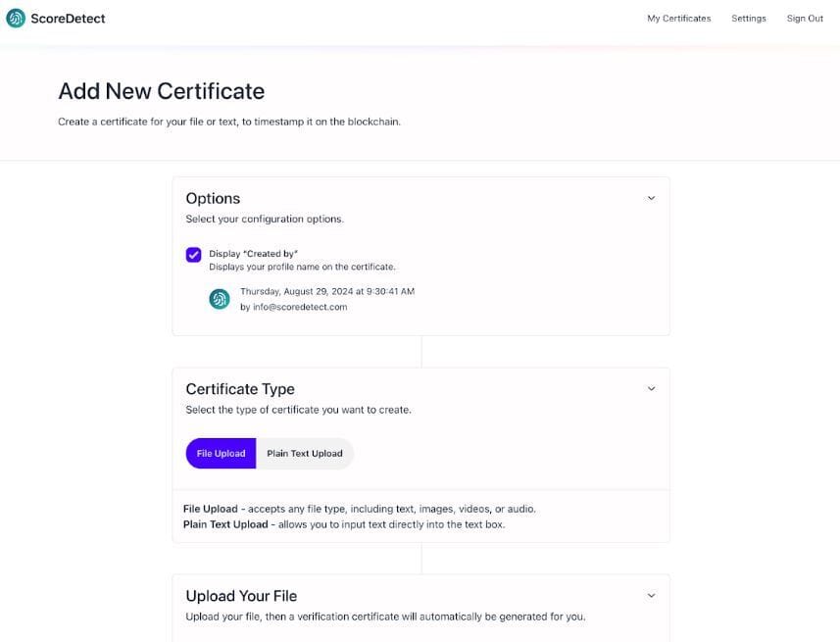Collapse the Upload Your File section chevron
Image resolution: width=840 pixels, height=642 pixels.
pyautogui.click(x=651, y=596)
